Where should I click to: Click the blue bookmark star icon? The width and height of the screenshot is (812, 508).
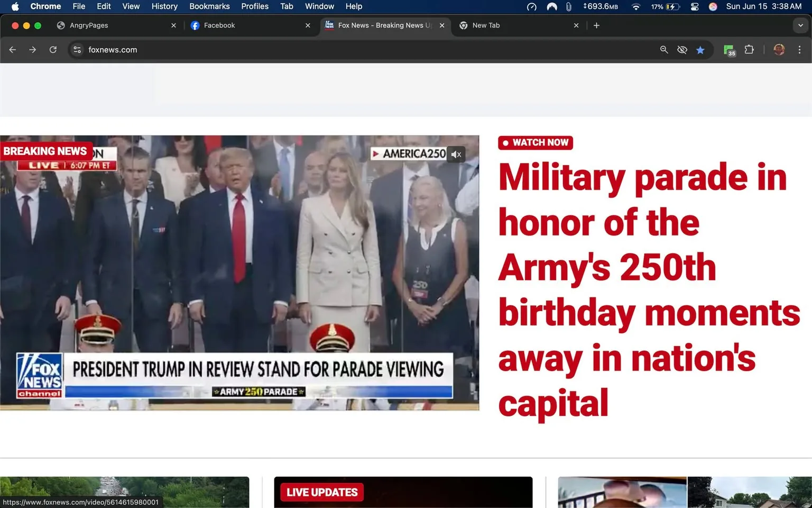pyautogui.click(x=700, y=50)
